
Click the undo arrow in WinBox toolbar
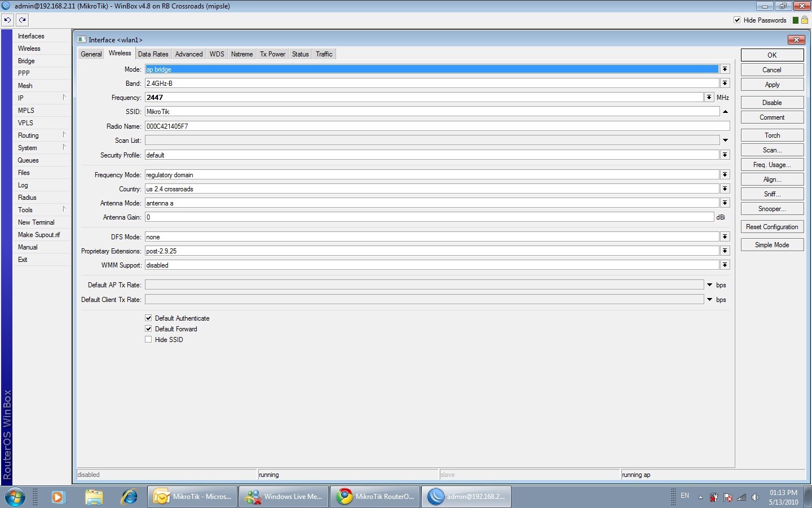click(7, 20)
